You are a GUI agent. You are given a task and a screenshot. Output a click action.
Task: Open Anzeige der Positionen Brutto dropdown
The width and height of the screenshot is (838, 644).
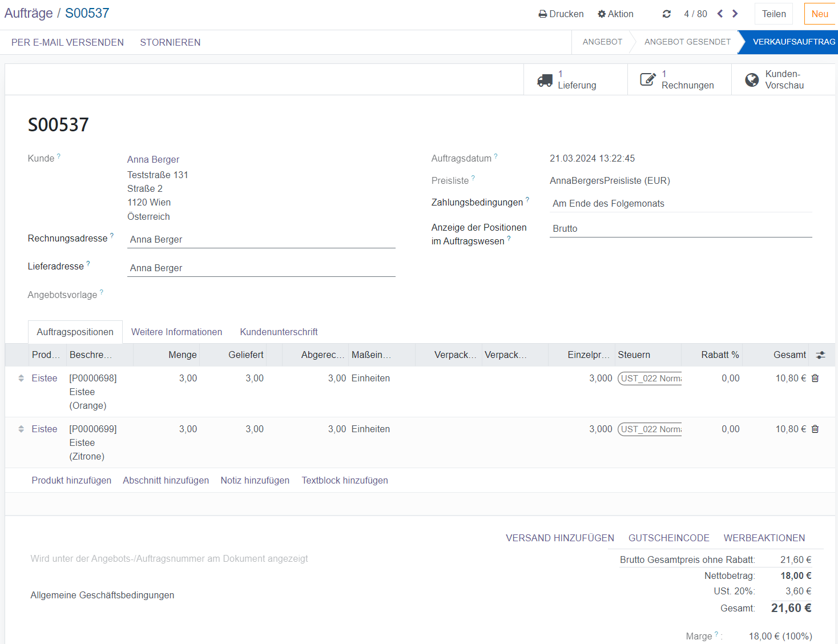point(680,229)
